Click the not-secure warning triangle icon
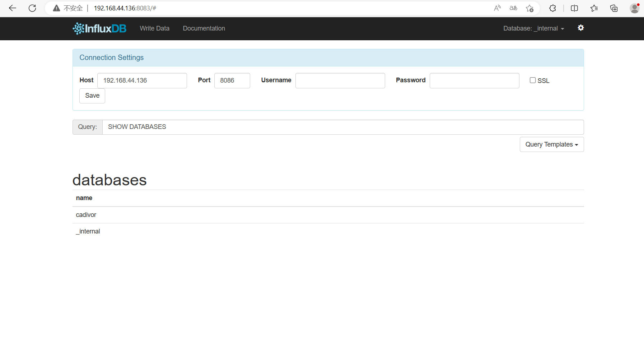This screenshot has height=338, width=644. click(x=56, y=8)
